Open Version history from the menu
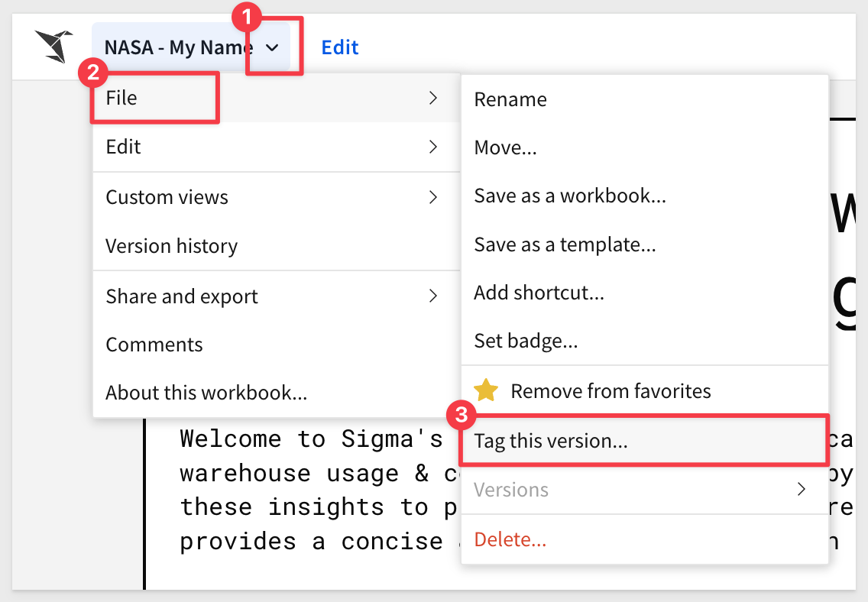This screenshot has width=868, height=602. tap(171, 246)
